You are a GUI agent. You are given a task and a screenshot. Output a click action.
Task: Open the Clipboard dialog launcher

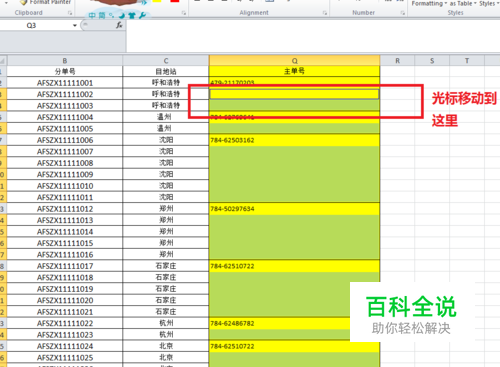70,13
